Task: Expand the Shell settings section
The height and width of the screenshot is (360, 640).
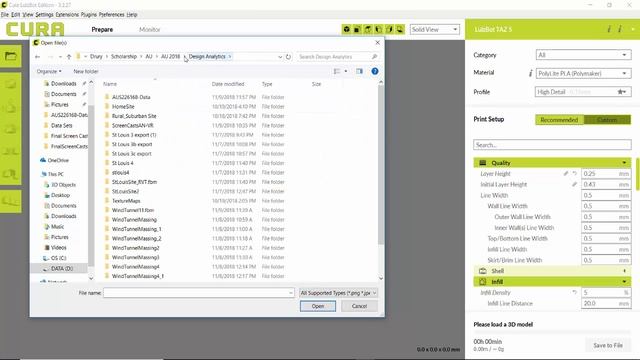Action: click(552, 271)
